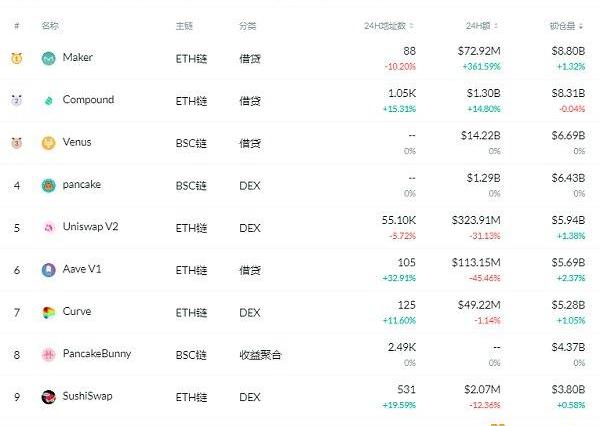Click the SushiSwap logo icon
Screen dimensions: 600x426
point(48,397)
